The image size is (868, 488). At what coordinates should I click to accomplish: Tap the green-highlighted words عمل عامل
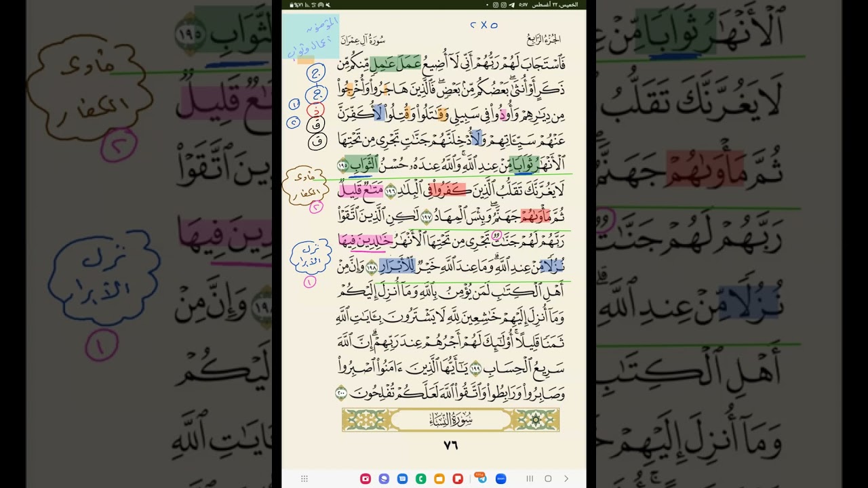tap(395, 64)
